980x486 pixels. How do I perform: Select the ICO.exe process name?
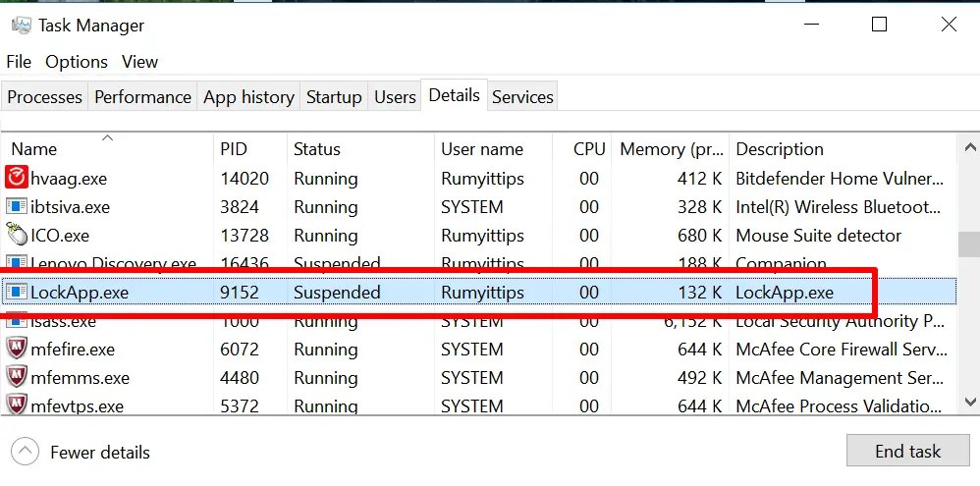pyautogui.click(x=60, y=236)
